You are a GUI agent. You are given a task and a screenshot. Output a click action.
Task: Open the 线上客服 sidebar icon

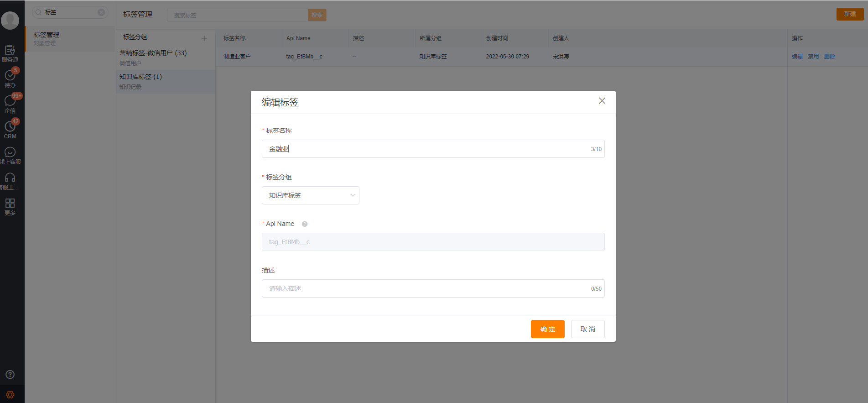click(x=10, y=155)
